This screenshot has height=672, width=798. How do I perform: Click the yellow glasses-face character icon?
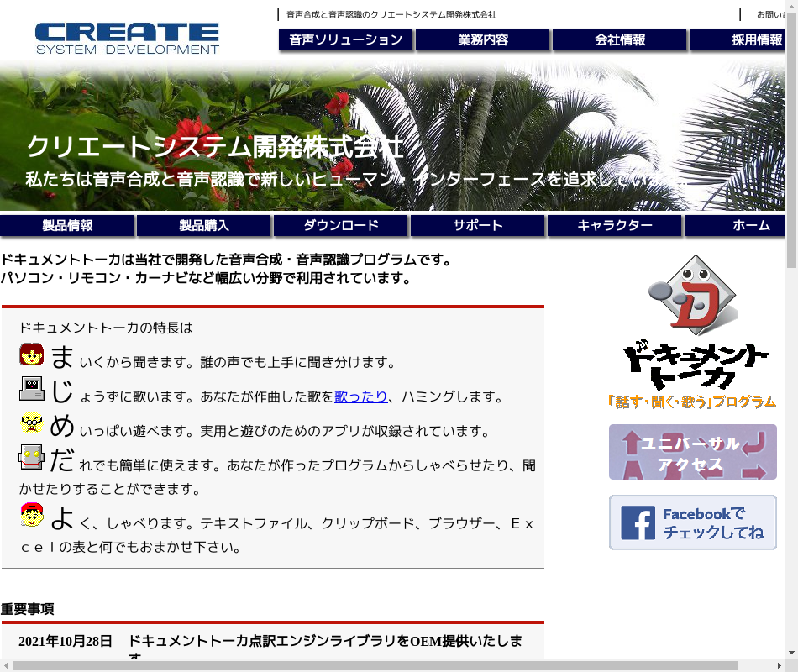tap(32, 423)
